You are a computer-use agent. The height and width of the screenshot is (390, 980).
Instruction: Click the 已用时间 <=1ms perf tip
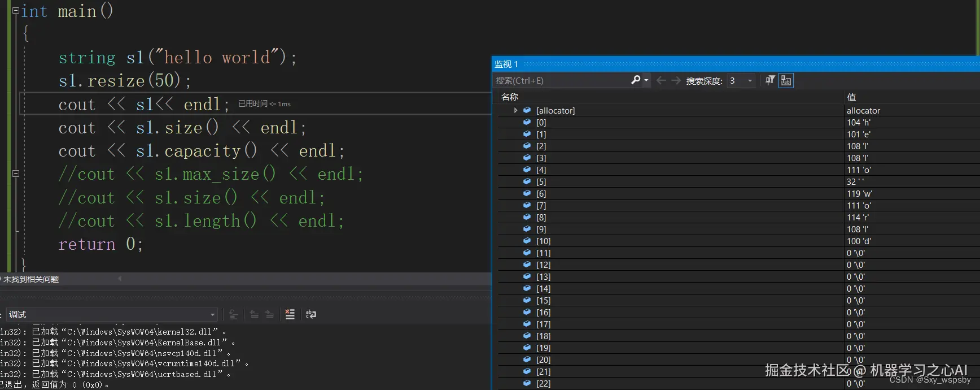pos(264,103)
